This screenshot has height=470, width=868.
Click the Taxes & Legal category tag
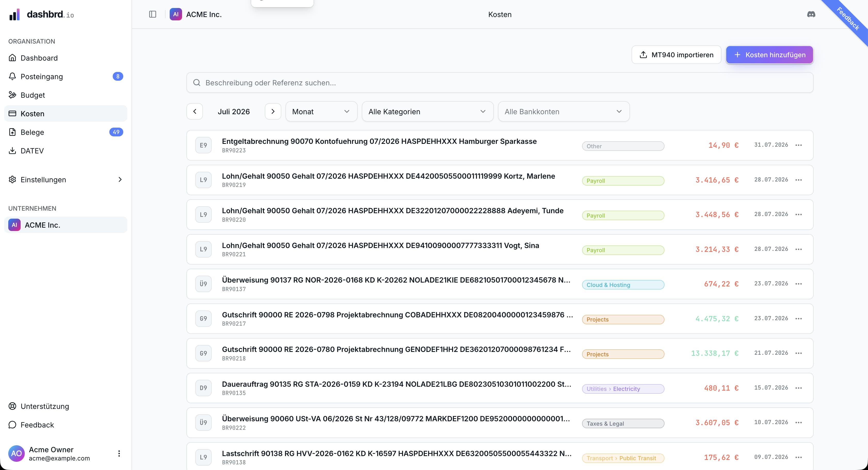(623, 424)
